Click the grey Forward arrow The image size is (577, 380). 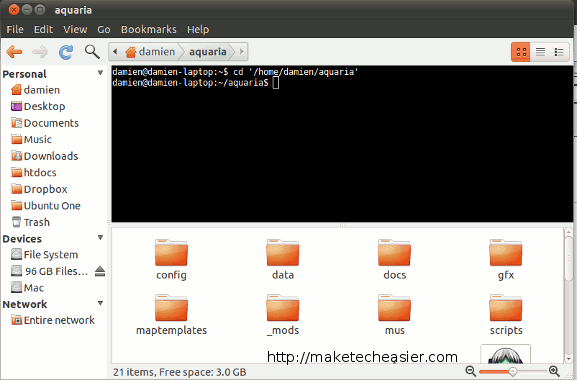tap(40, 52)
